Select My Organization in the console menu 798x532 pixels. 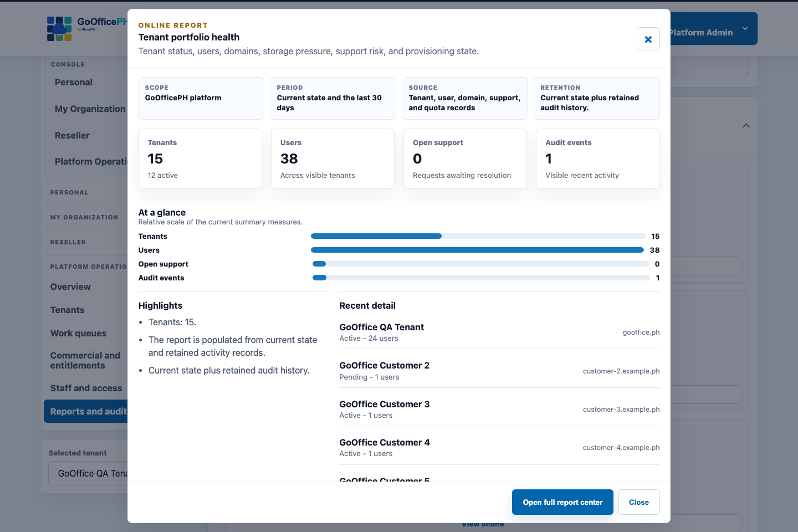[x=90, y=109]
